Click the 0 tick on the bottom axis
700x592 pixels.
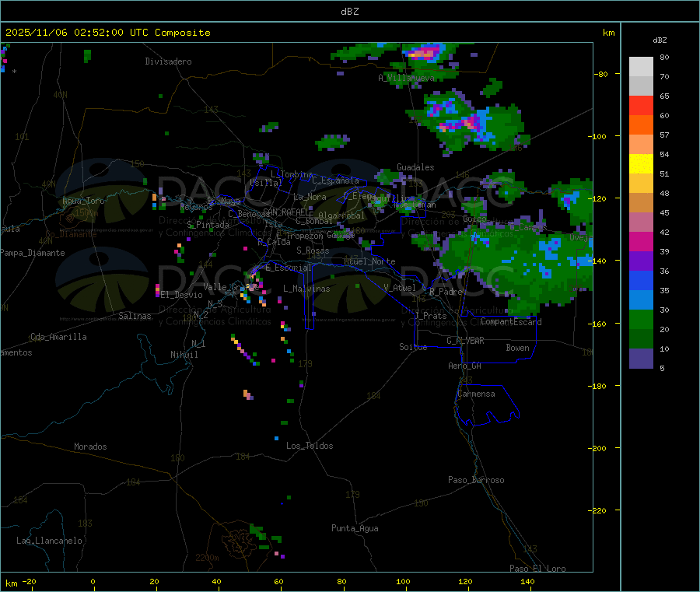[93, 581]
